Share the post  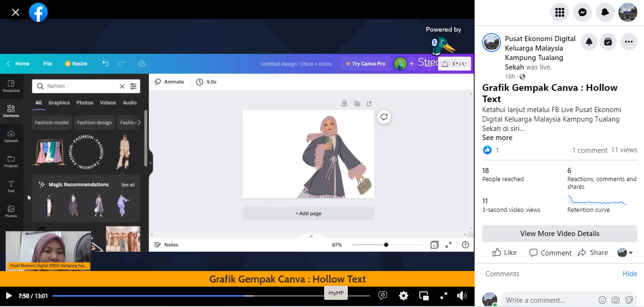(x=593, y=253)
